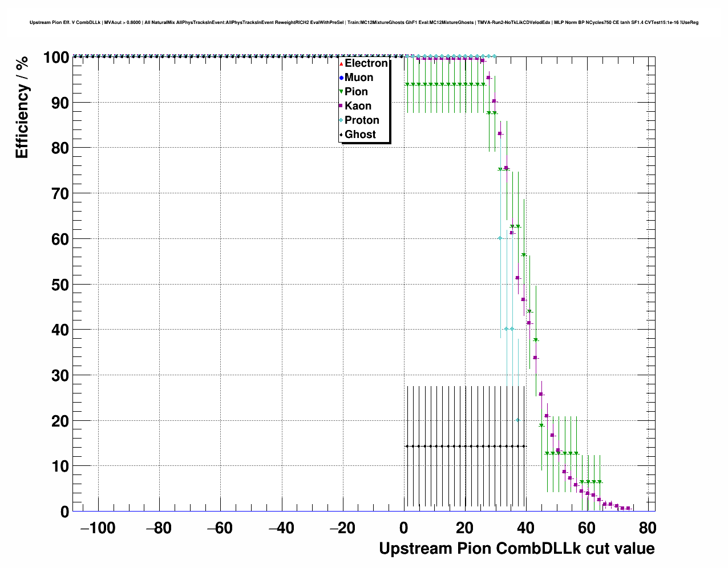Click the purple Kaon square legend marker

tap(341, 107)
